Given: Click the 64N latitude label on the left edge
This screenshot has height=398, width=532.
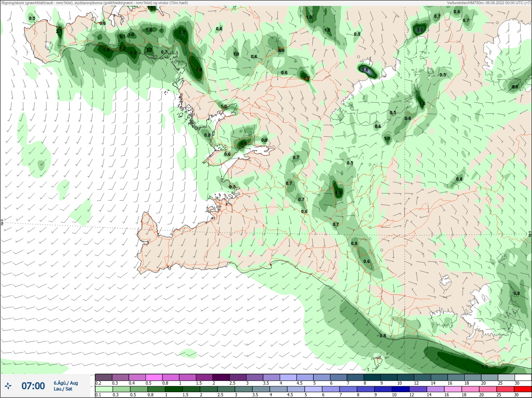Looking at the screenshot, I should pos(2,222).
